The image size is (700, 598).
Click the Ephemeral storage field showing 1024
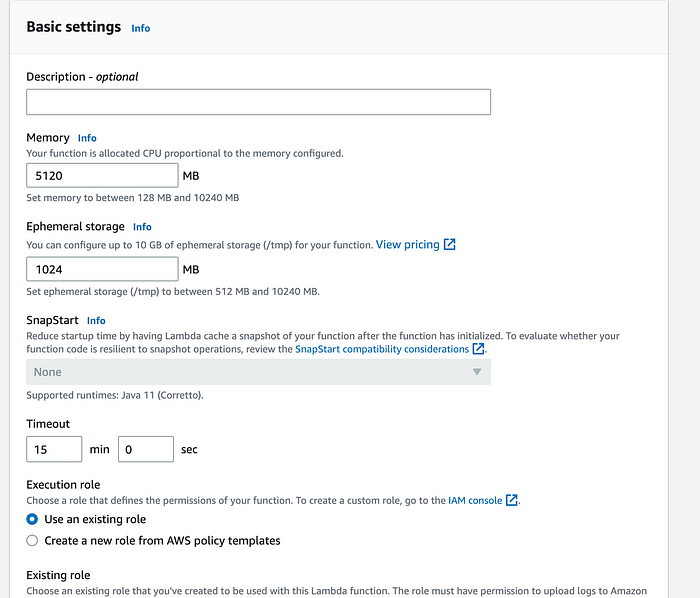pos(102,269)
